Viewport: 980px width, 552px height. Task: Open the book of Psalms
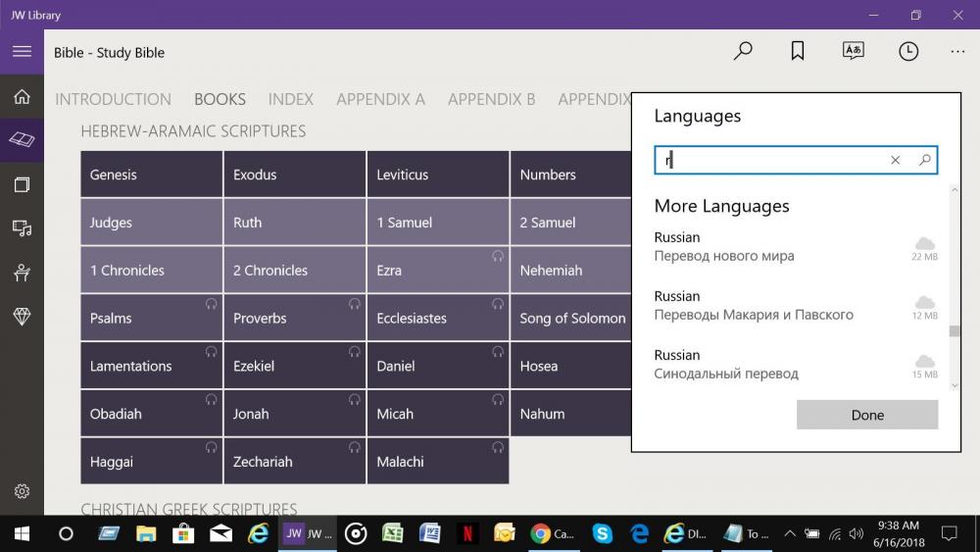(151, 318)
